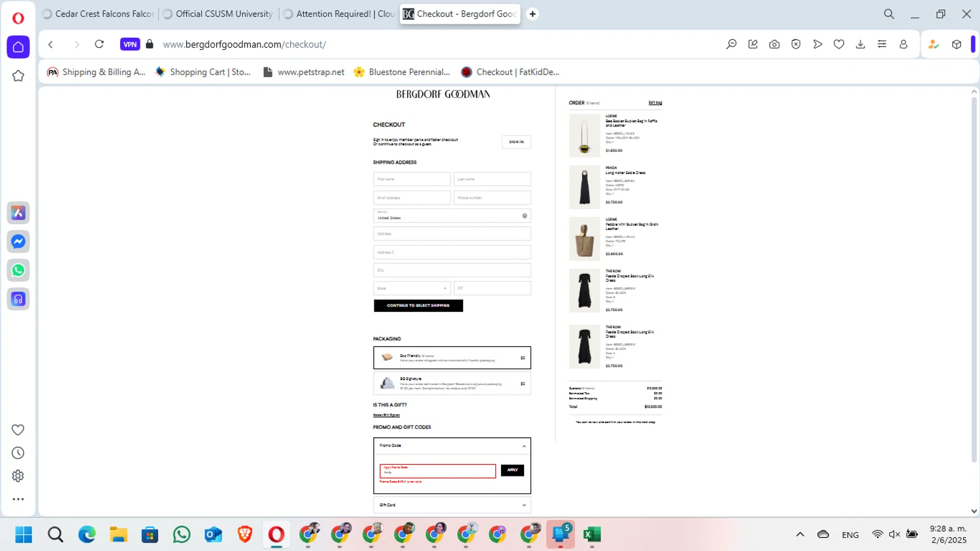Launch Microsoft Edge from taskbar

click(87, 535)
